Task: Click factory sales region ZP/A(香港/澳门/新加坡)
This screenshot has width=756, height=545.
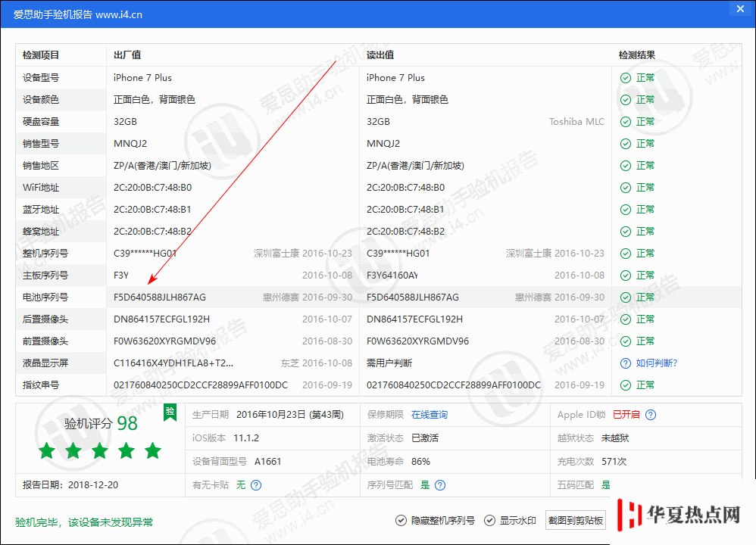Action: coord(162,166)
